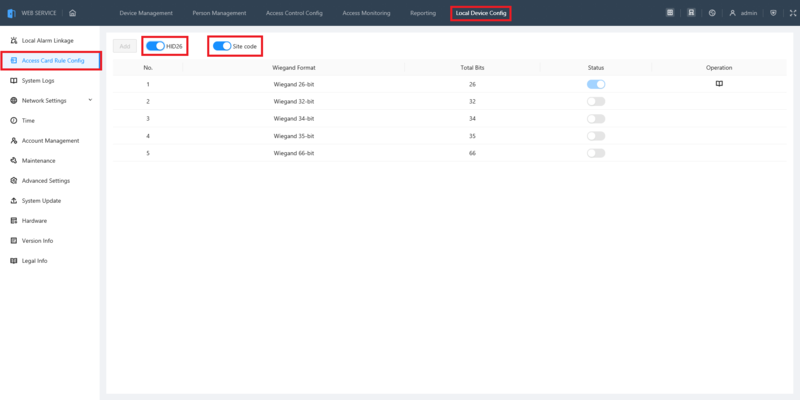
Task: Enable the Wiegand 66-bit status switch
Action: (596, 153)
